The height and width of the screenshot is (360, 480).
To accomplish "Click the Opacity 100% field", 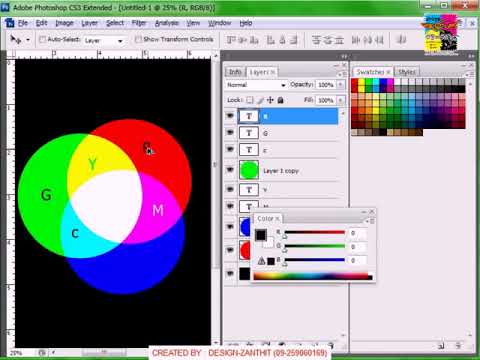I will (326, 85).
